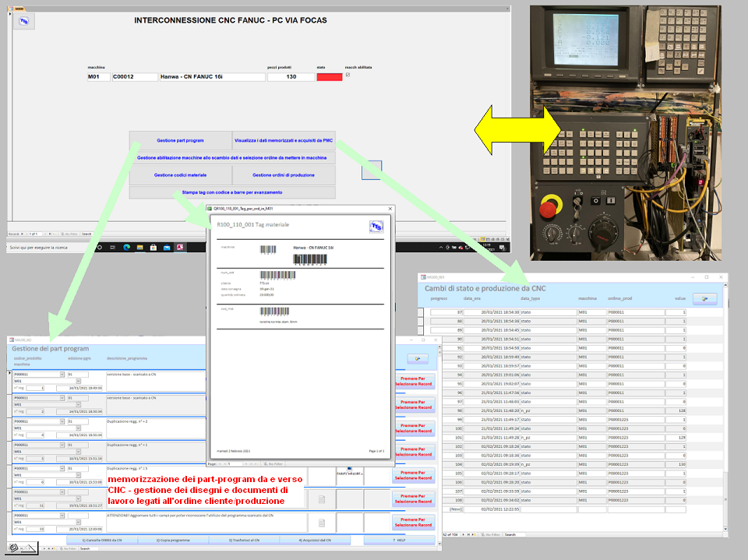
Task: Click the TS logo icon in main form
Action: coord(23,22)
